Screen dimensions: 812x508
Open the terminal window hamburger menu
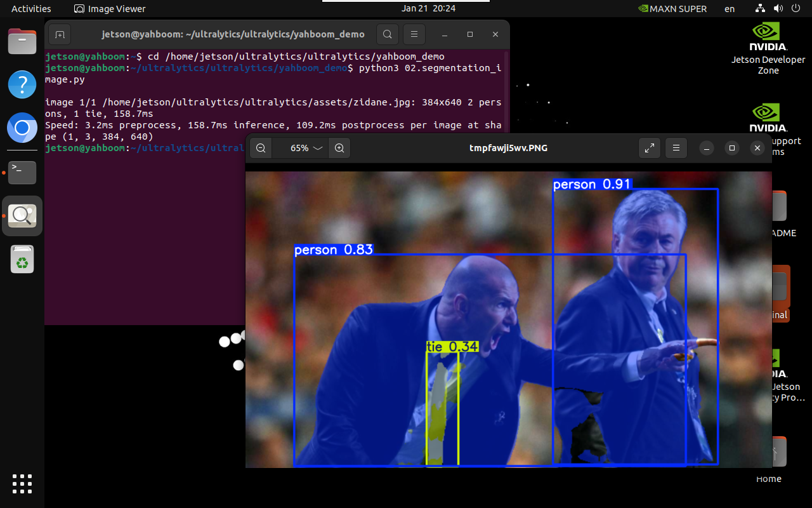click(x=414, y=34)
